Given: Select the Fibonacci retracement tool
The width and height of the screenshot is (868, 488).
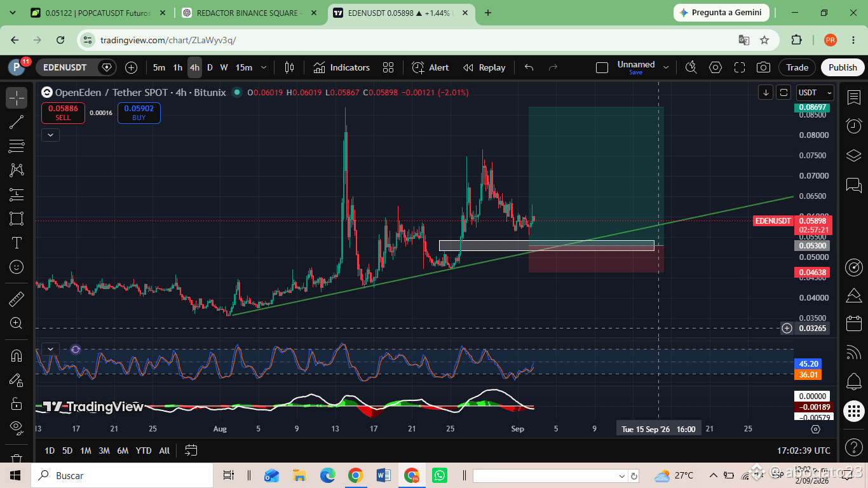Looking at the screenshot, I should pyautogui.click(x=17, y=146).
